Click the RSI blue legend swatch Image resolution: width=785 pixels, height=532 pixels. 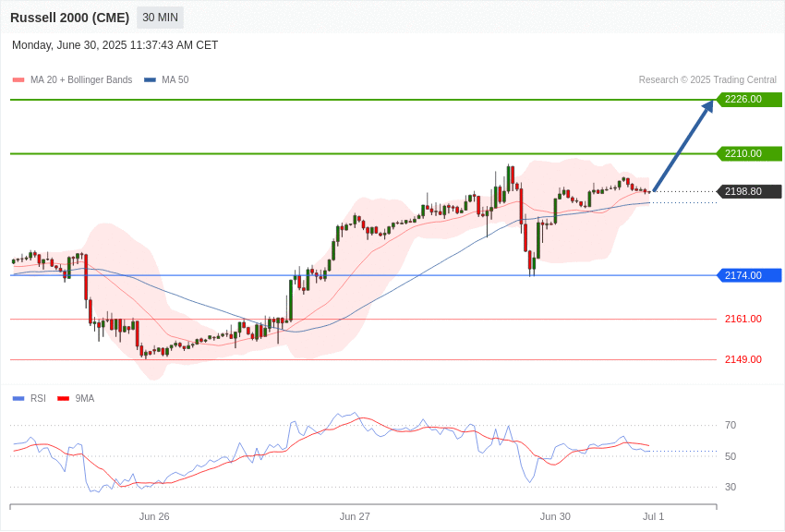18,398
